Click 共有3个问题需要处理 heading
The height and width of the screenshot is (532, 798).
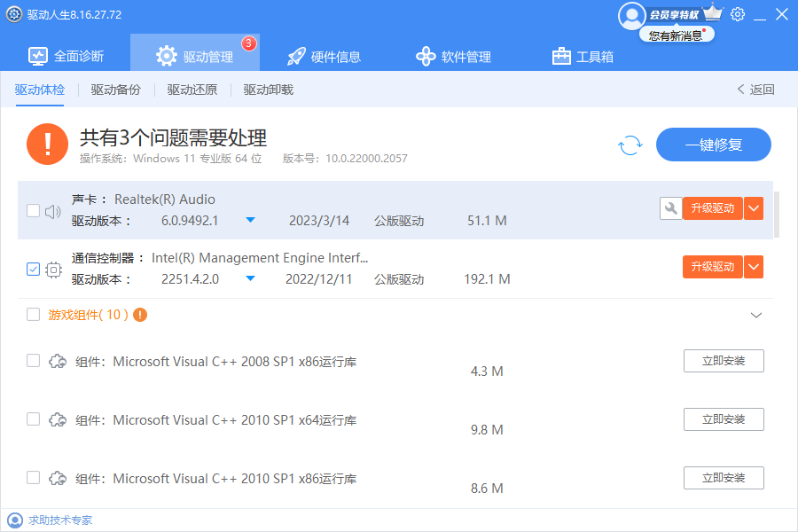173,138
